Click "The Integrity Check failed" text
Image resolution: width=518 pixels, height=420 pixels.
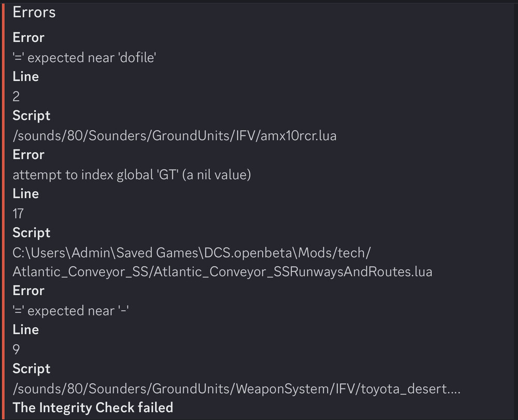pyautogui.click(x=93, y=408)
